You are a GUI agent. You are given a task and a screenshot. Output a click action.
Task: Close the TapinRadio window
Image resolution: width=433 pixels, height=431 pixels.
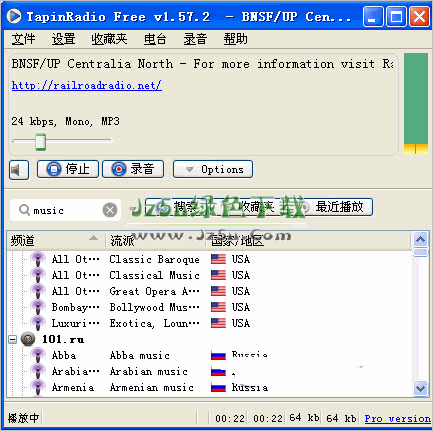[x=419, y=16]
